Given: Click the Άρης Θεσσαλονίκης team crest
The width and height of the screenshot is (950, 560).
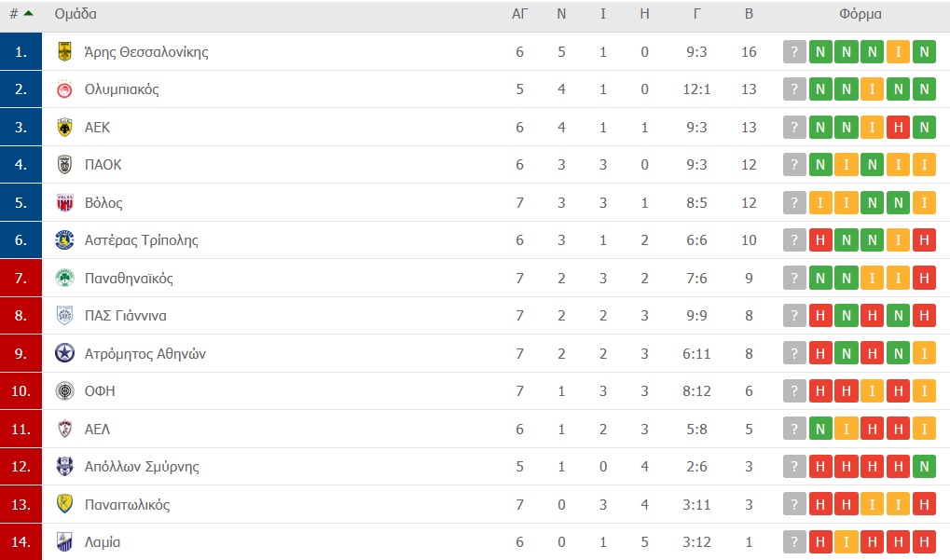Looking at the screenshot, I should [x=64, y=51].
